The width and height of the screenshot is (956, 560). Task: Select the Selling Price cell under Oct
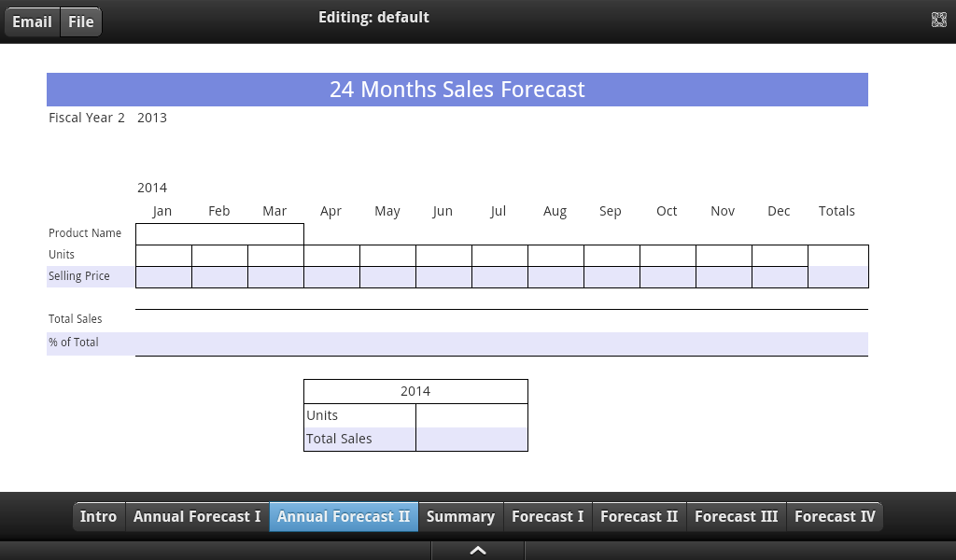click(668, 277)
